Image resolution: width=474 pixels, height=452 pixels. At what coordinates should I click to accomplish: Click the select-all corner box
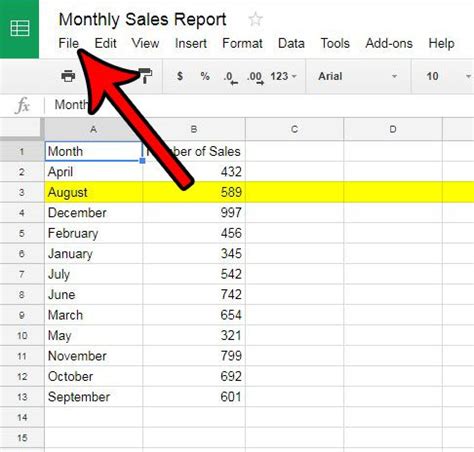click(x=22, y=129)
